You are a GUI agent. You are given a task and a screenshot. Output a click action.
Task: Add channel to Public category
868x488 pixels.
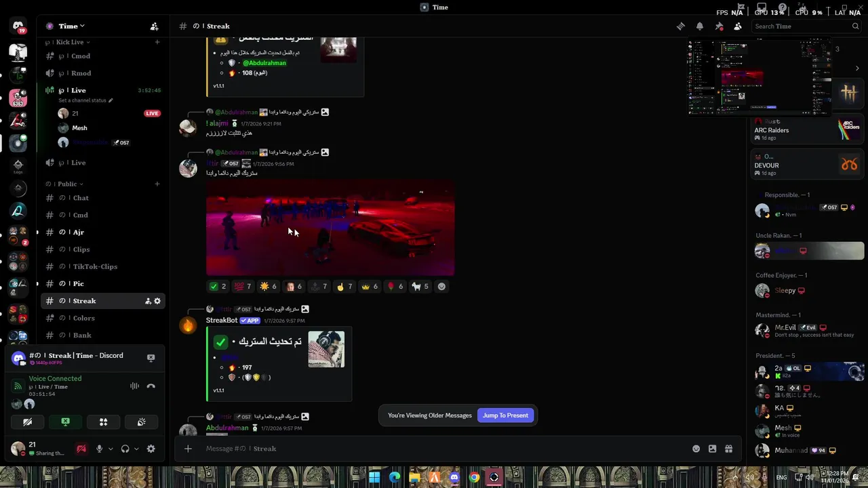157,184
